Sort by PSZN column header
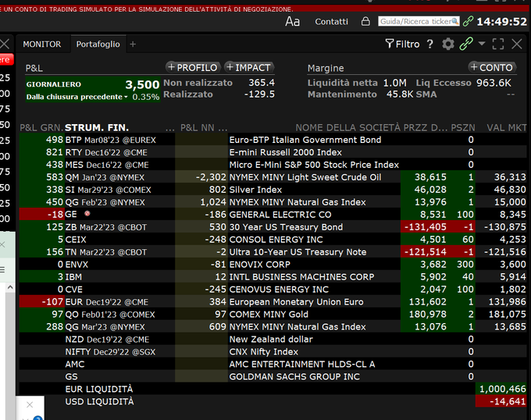531x420 pixels. 463,127
